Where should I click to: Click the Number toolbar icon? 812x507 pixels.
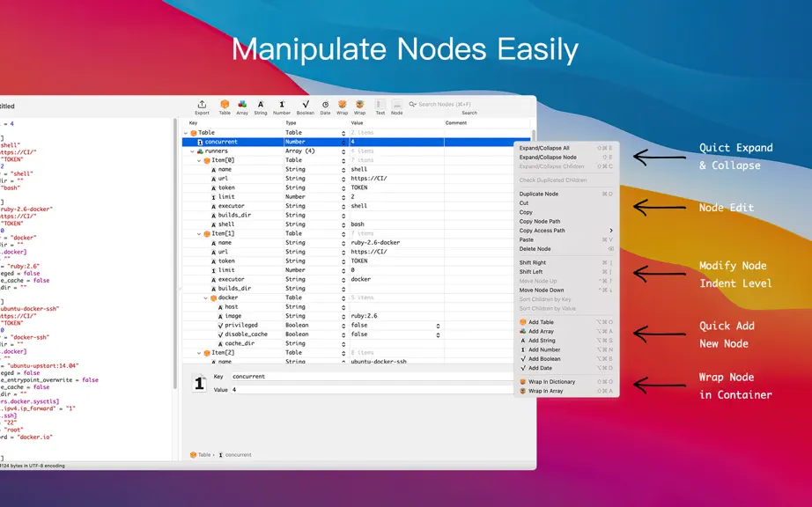282,107
